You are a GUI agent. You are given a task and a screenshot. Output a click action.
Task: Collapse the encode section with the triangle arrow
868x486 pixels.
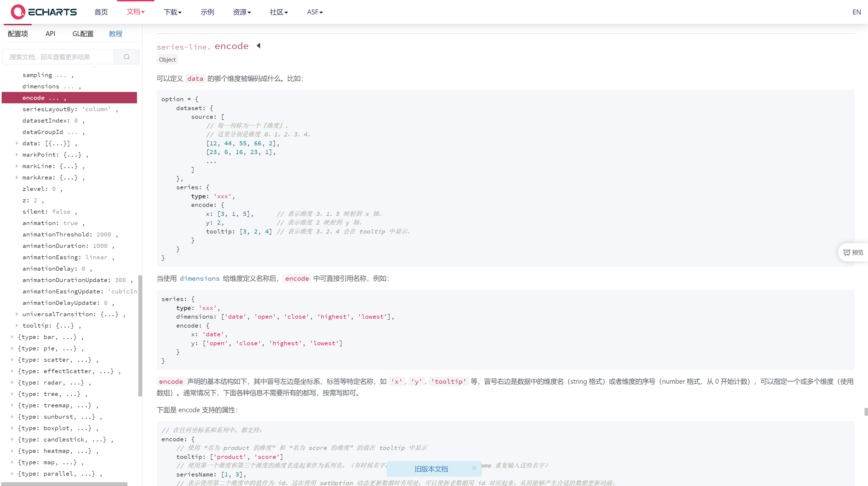point(258,46)
